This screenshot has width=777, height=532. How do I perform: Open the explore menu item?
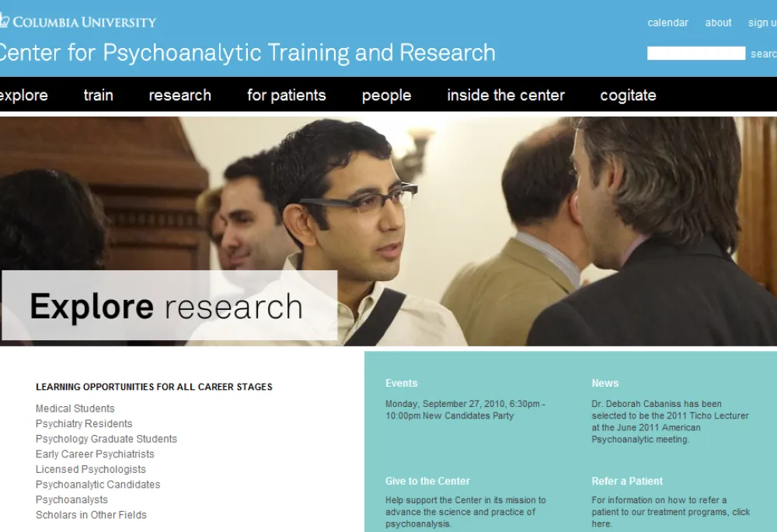pos(23,95)
